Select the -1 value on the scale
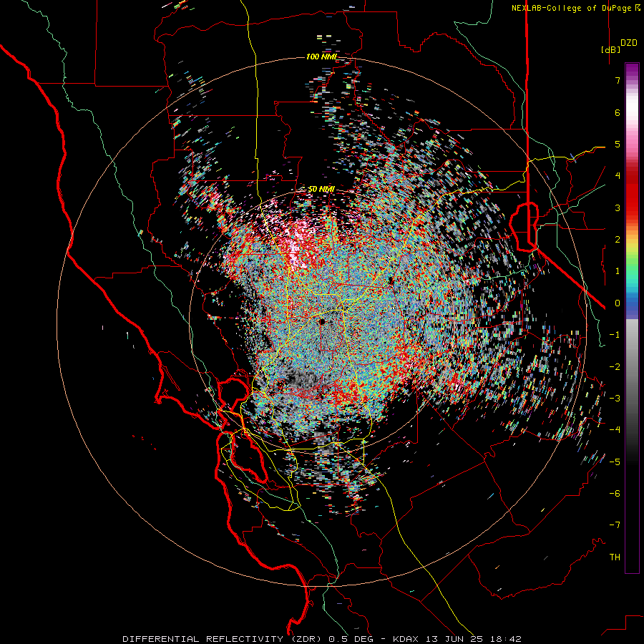Screen dimensions: 644x644 tap(615, 335)
